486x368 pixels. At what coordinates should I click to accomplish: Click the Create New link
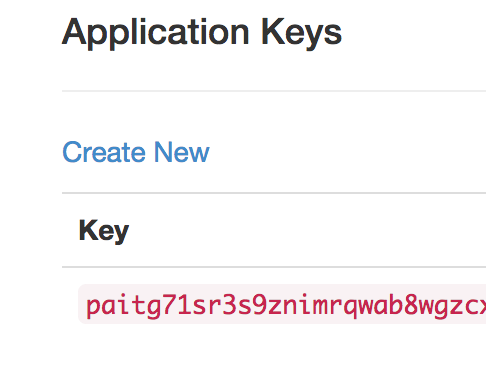pyautogui.click(x=136, y=152)
